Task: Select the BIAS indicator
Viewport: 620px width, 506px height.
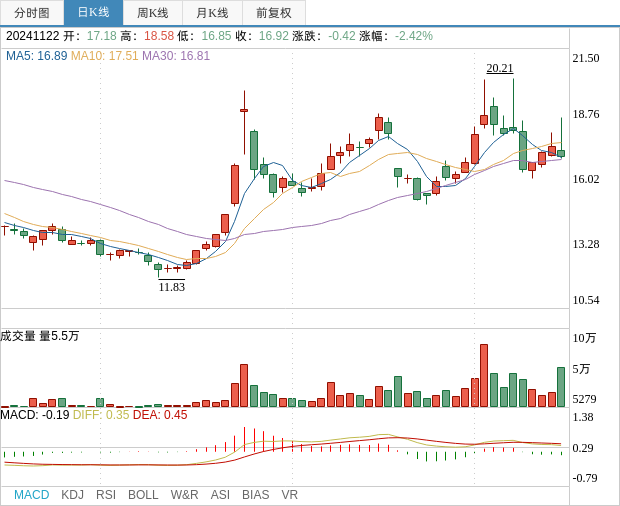Action: point(255,495)
